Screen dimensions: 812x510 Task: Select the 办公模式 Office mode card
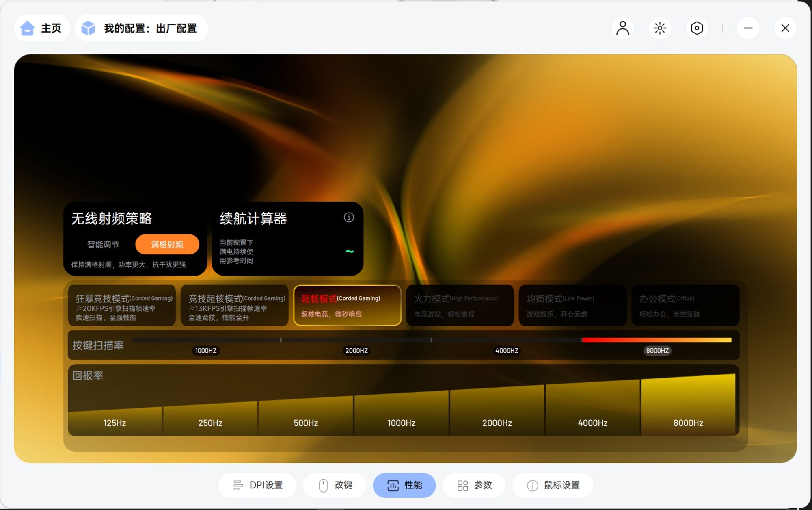click(x=685, y=306)
